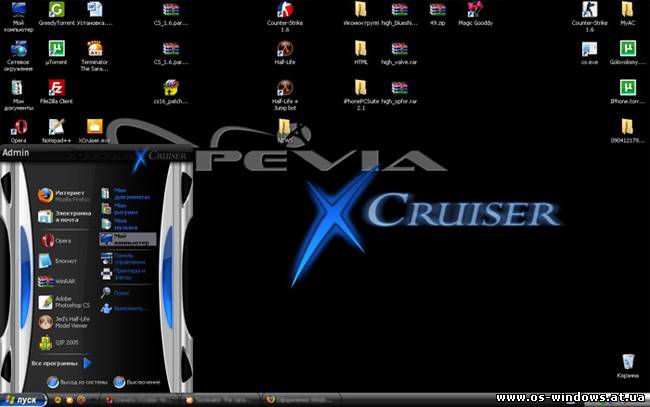Open the Иконки групп folder
This screenshot has height=407, width=650.
[361, 14]
